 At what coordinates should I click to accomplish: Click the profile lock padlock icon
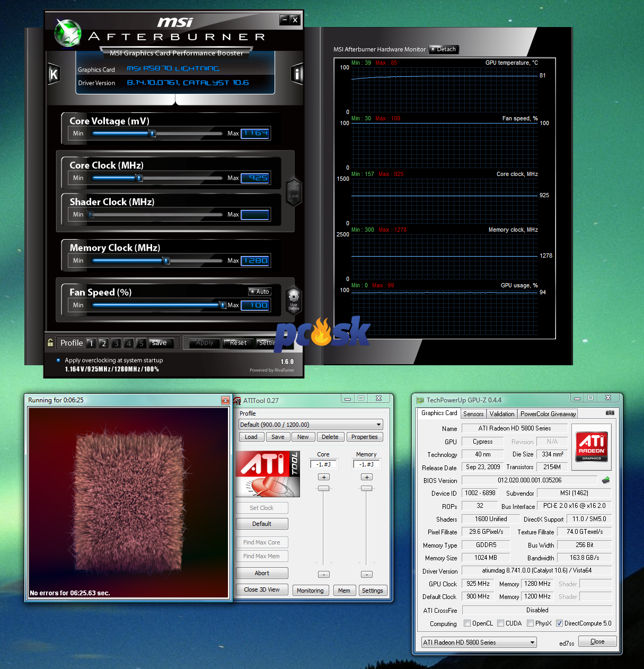tap(50, 342)
